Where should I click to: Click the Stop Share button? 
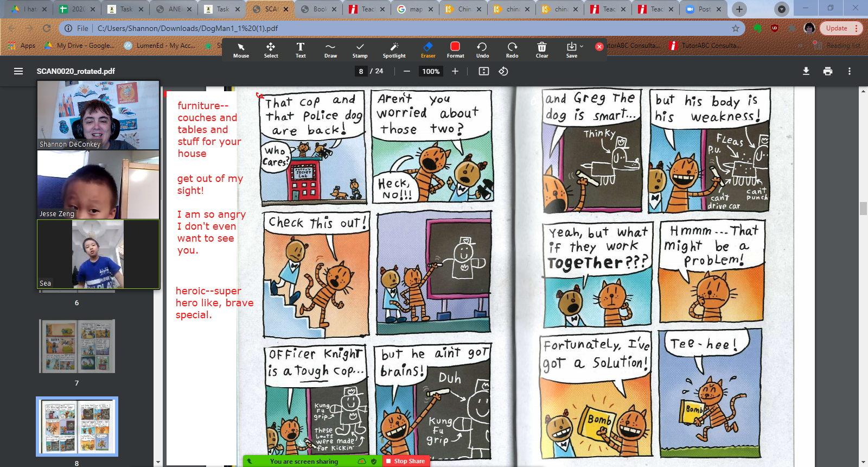pos(406,461)
